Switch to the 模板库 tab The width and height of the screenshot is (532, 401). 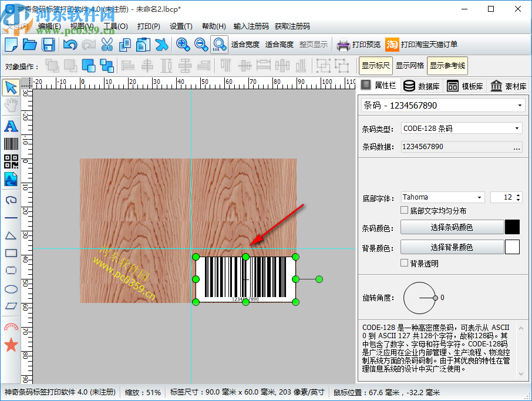point(465,86)
